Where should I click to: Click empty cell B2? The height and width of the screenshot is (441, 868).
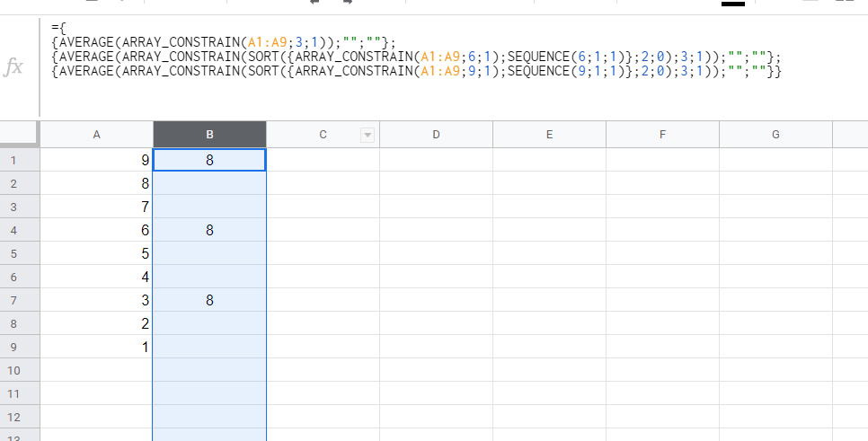tap(209, 183)
